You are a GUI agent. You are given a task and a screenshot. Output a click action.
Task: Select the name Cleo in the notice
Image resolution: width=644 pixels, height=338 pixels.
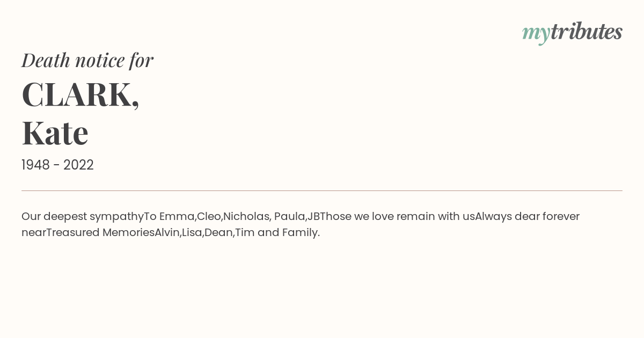tap(208, 217)
